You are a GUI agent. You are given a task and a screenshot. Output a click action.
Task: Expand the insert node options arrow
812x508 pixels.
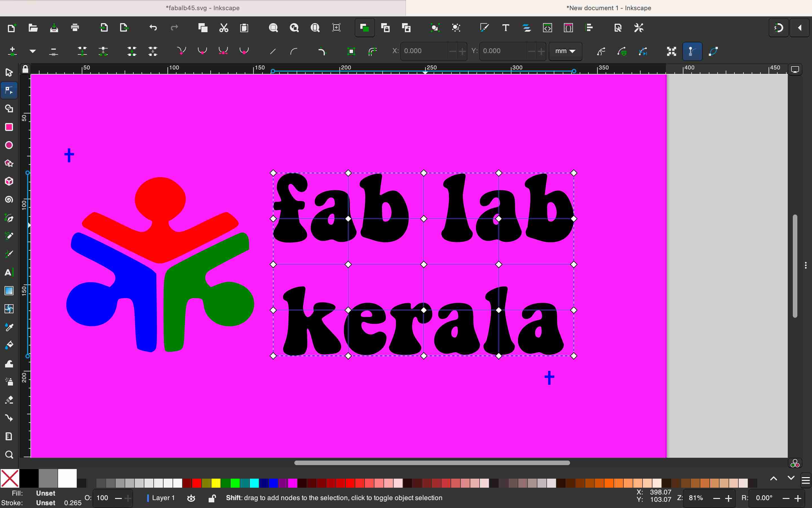pos(32,51)
